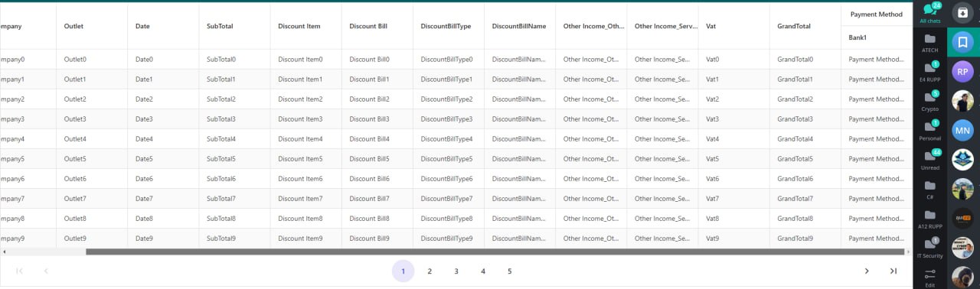Select the Vat3 cell
980x289 pixels.
(x=733, y=119)
